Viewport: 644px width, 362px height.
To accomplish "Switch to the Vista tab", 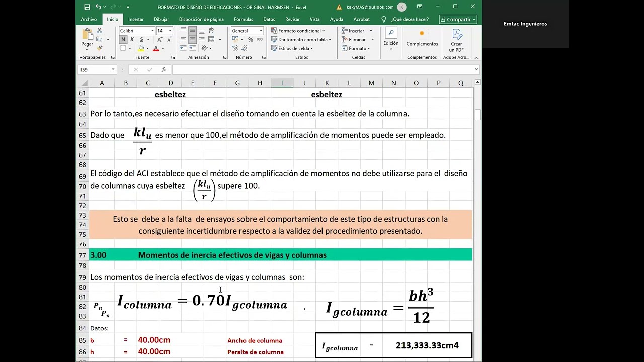I will click(314, 19).
